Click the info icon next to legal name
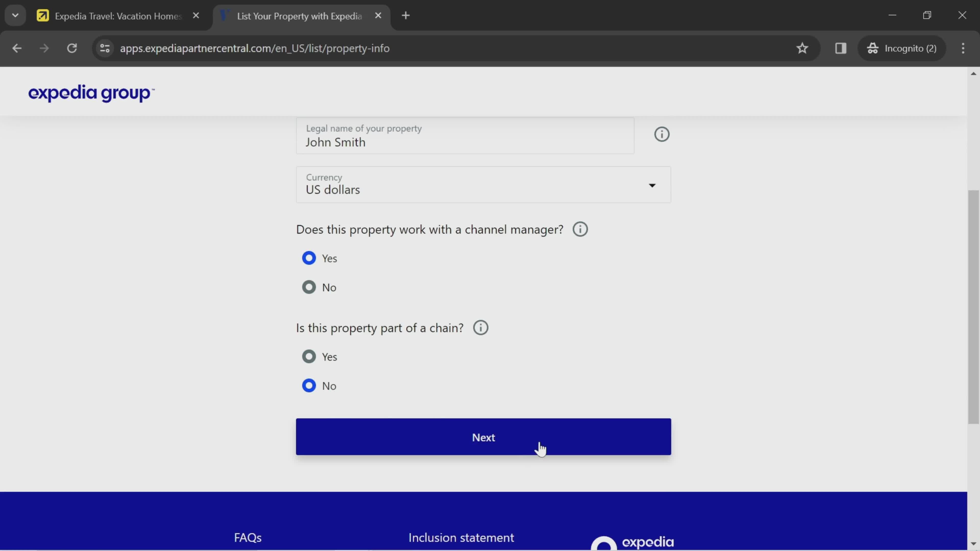The height and width of the screenshot is (551, 980). [x=662, y=134]
